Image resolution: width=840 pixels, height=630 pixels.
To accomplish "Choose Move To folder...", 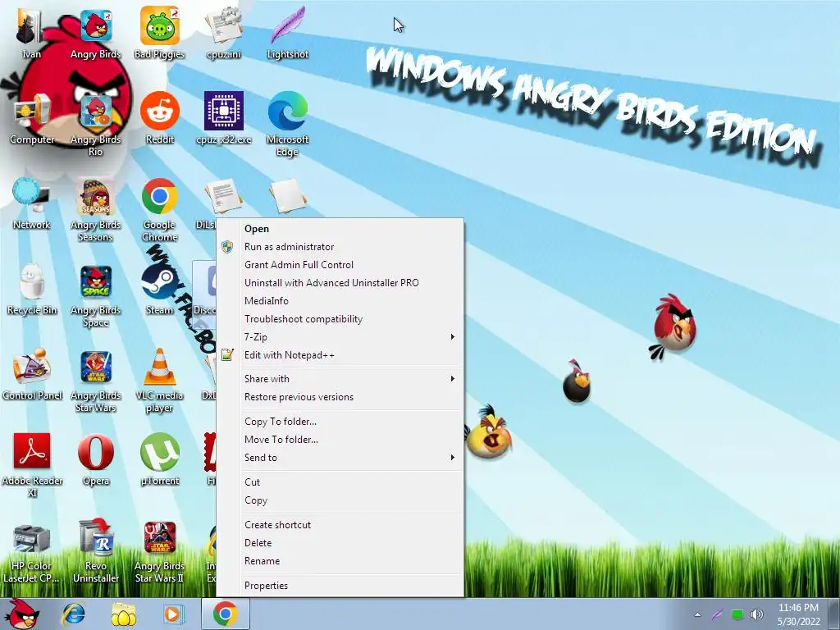I will point(340,440).
